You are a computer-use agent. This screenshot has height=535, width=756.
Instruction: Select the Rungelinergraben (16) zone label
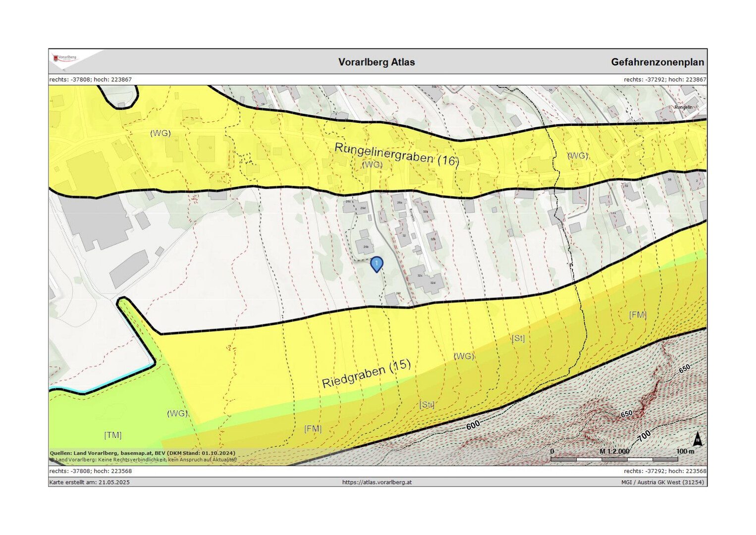coord(397,154)
